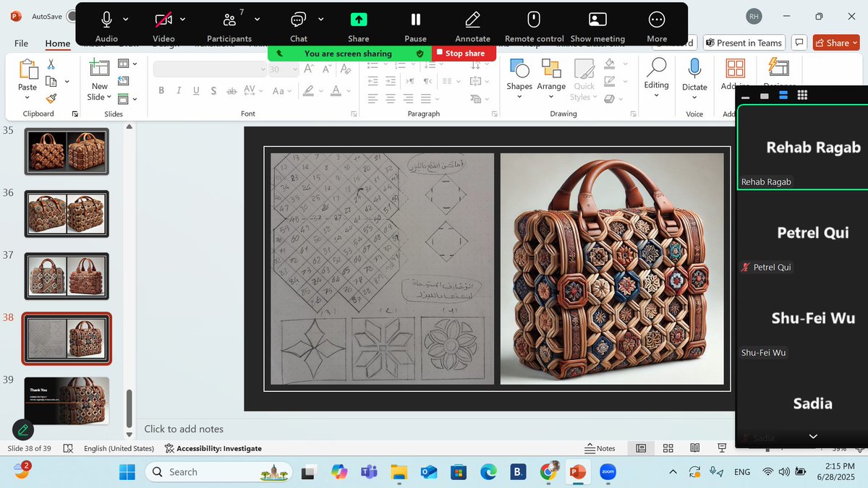Toggle text Shadow formatting
Screen dimensions: 868x488
[213, 90]
